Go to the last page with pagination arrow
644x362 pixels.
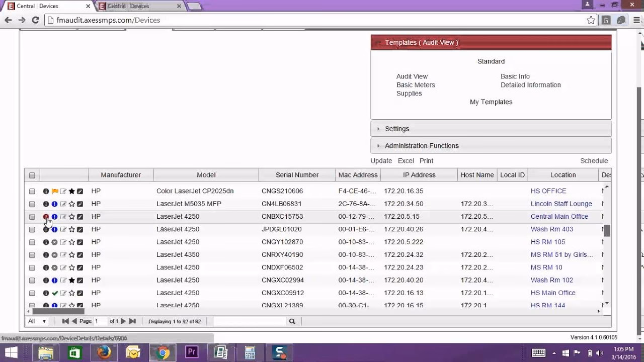click(132, 321)
